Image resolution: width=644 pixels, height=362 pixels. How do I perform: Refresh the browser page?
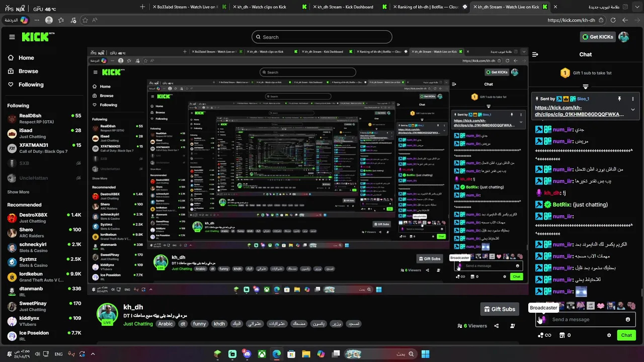tap(613, 20)
